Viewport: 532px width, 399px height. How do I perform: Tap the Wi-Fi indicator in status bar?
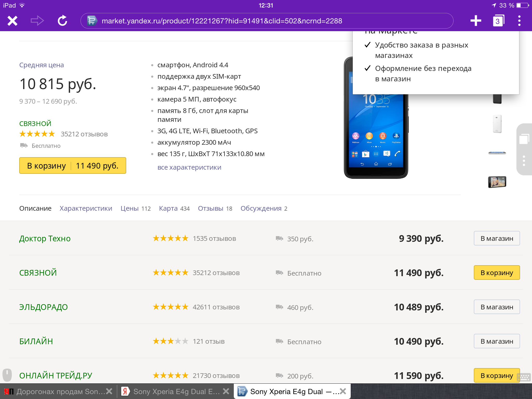22,5
